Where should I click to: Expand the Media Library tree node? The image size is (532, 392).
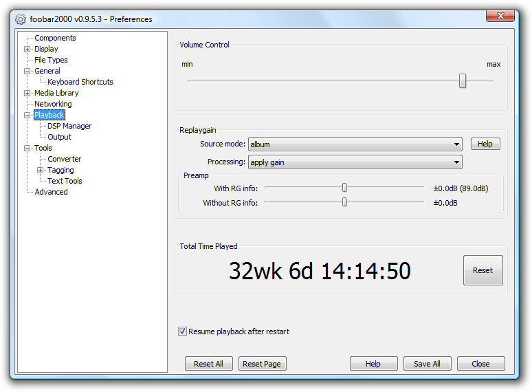[x=27, y=93]
